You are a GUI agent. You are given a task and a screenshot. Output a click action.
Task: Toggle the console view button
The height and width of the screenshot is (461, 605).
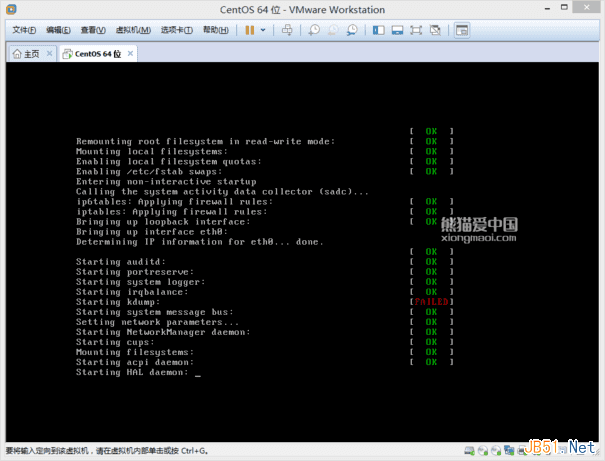(462, 30)
